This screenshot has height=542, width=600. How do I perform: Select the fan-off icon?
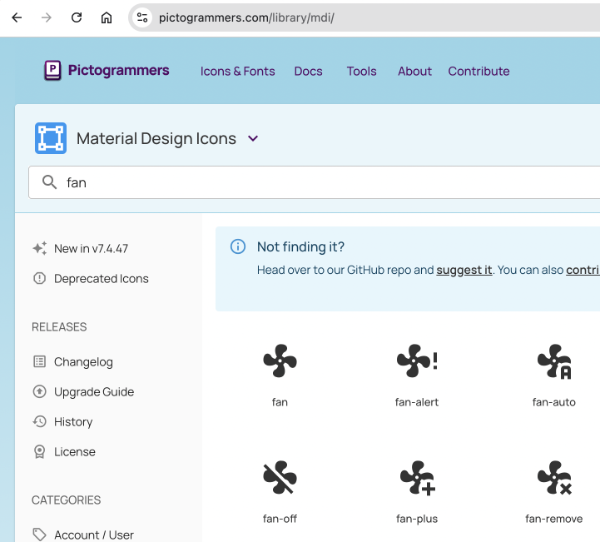coord(280,477)
